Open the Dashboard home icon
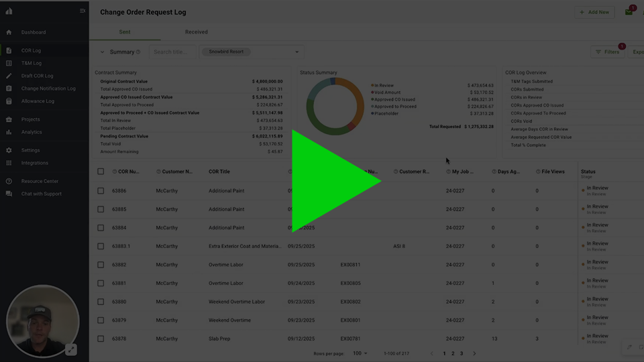The width and height of the screenshot is (644, 362). 9,32
